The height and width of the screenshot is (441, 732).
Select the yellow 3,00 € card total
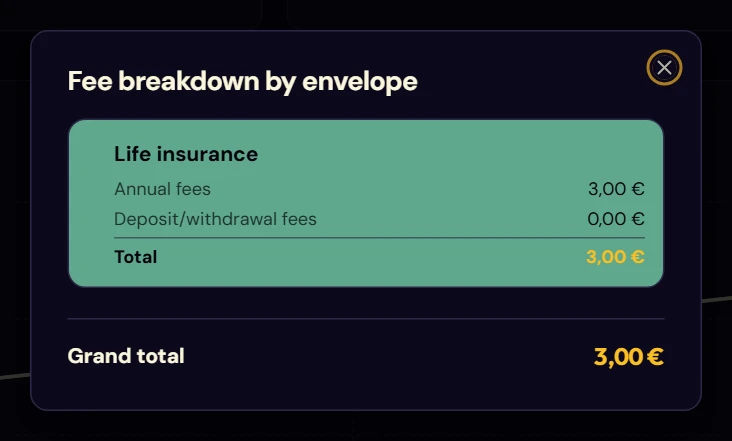pyautogui.click(x=615, y=257)
